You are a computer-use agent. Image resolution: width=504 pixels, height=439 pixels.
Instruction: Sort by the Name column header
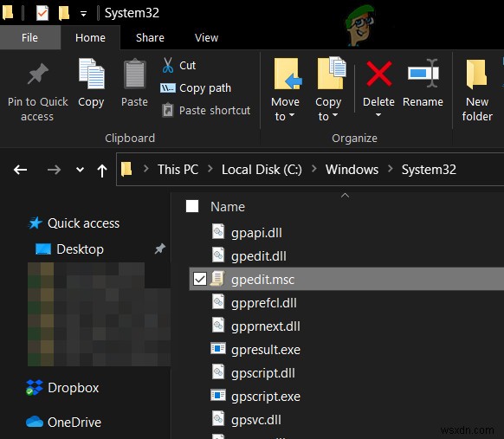[228, 207]
